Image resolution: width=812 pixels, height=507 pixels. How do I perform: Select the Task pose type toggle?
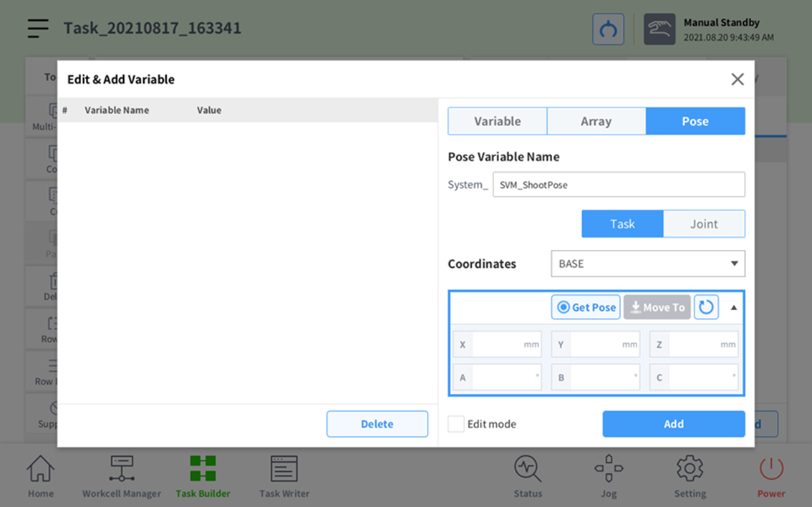point(622,224)
